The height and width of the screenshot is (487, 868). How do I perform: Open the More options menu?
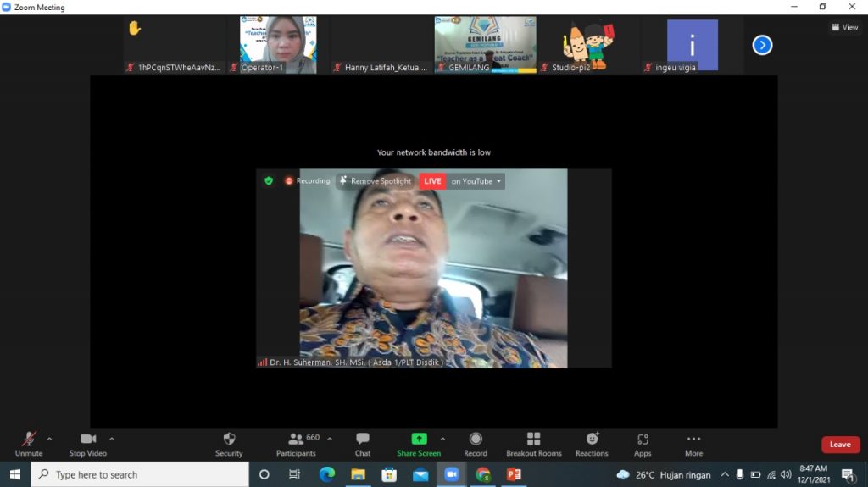[693, 444]
